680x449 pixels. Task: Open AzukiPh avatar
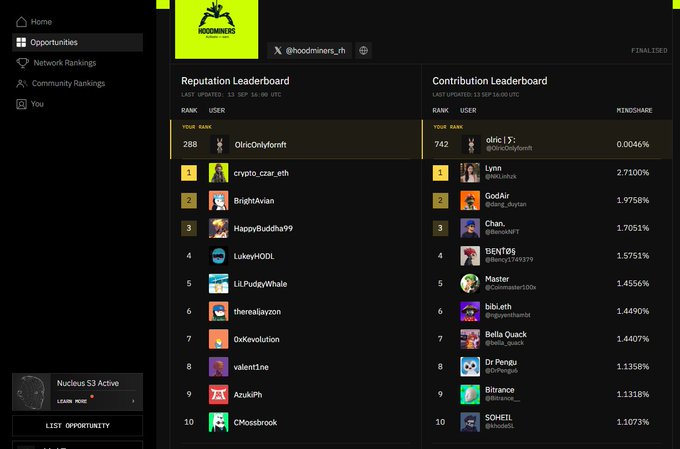pos(219,395)
